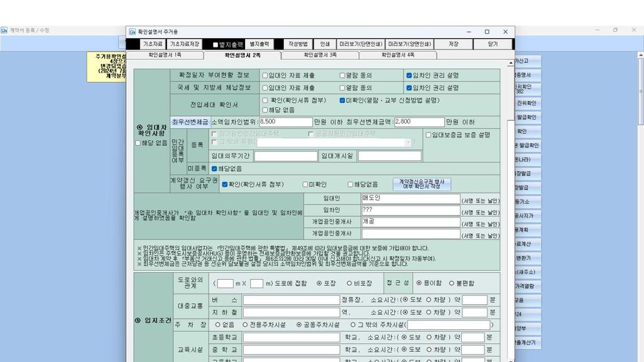Uncheck 확인(확인서류 첨부) for 계약갱신 요구권
Screen dimensions: 644x362
[225, 185]
